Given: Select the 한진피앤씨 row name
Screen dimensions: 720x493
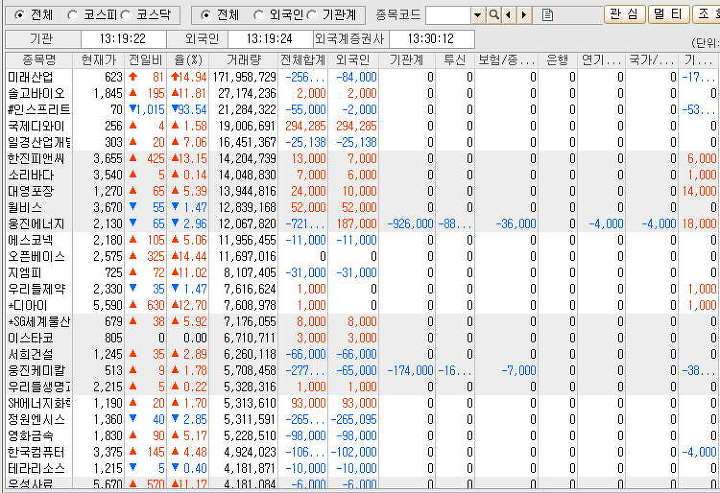Looking at the screenshot, I should pos(36,159).
